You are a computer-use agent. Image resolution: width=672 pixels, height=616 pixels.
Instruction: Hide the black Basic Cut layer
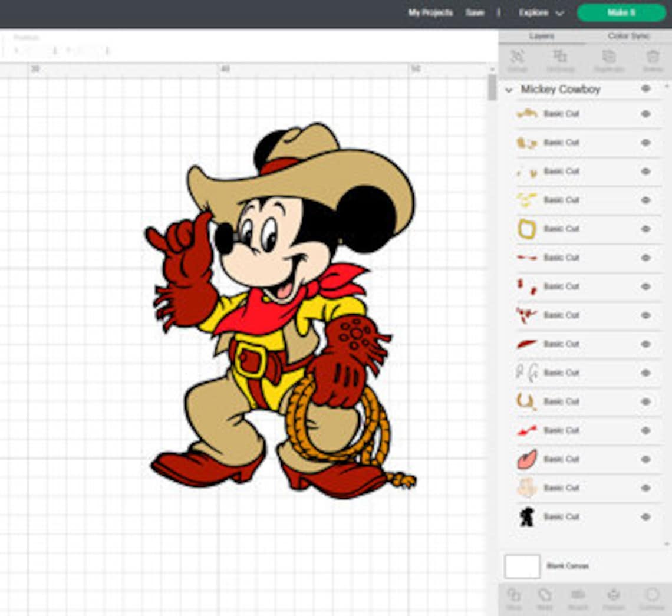(645, 516)
